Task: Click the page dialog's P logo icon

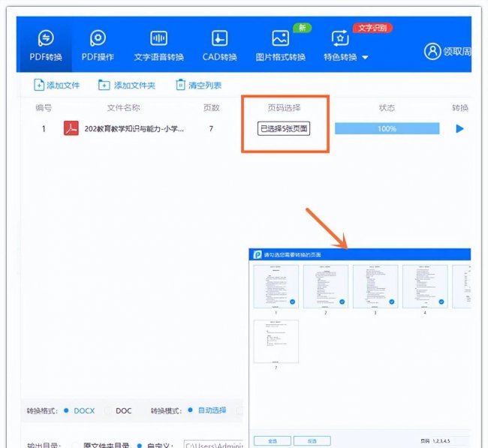Action: pyautogui.click(x=258, y=254)
